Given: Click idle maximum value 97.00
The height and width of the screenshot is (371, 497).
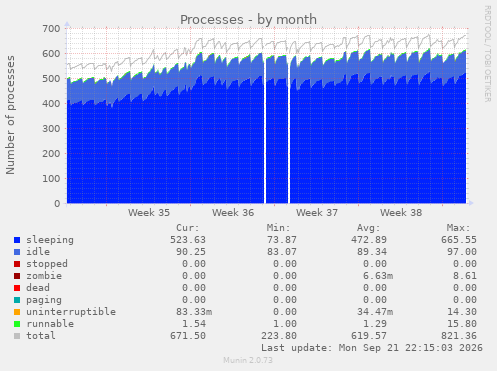Looking at the screenshot, I should [462, 252].
